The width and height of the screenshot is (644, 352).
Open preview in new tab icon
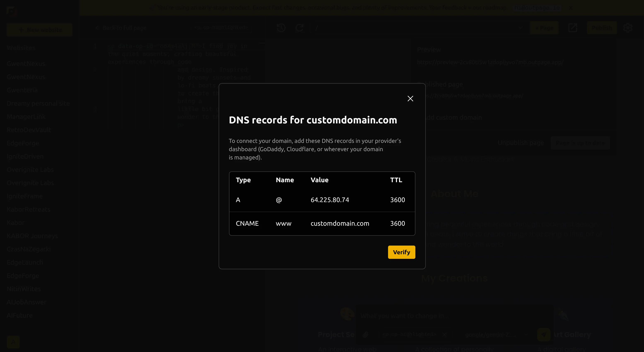[573, 28]
